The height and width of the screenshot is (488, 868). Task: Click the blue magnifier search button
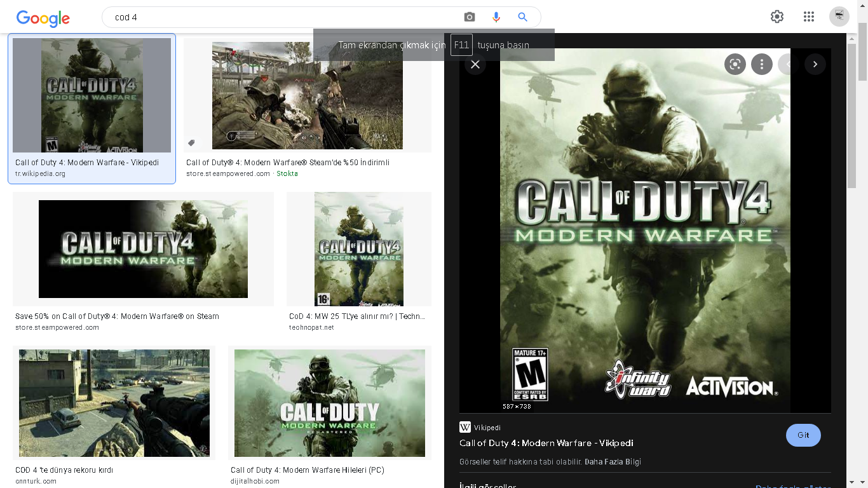point(523,17)
